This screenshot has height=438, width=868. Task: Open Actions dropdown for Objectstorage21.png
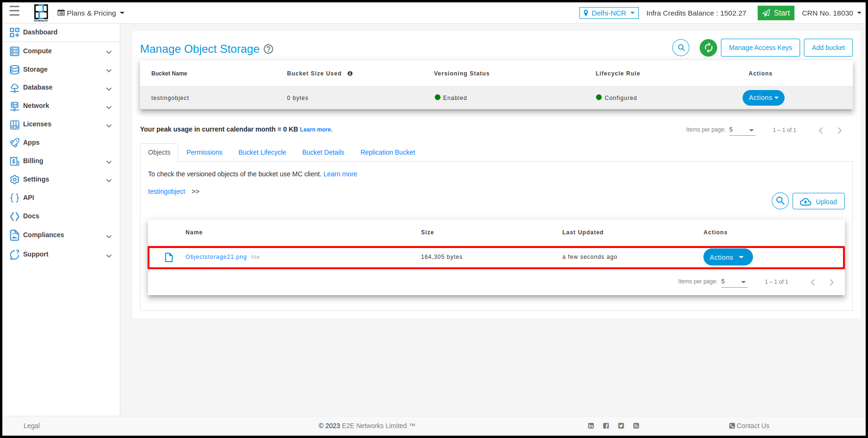pos(727,257)
